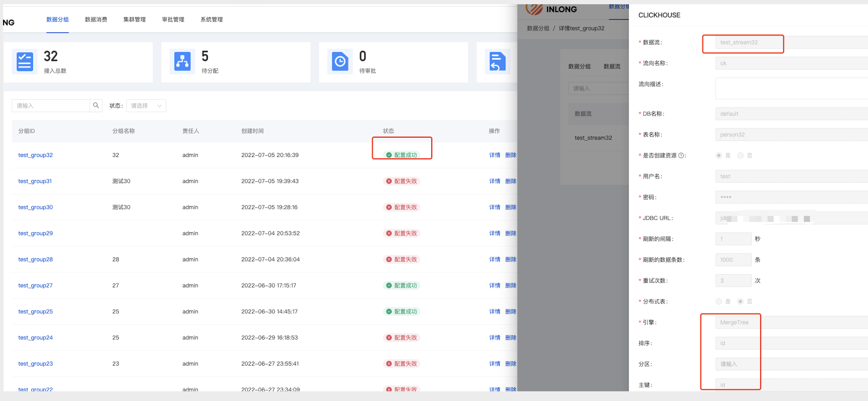Open the 状态 filter dropdown
The image size is (868, 401).
[x=146, y=106]
